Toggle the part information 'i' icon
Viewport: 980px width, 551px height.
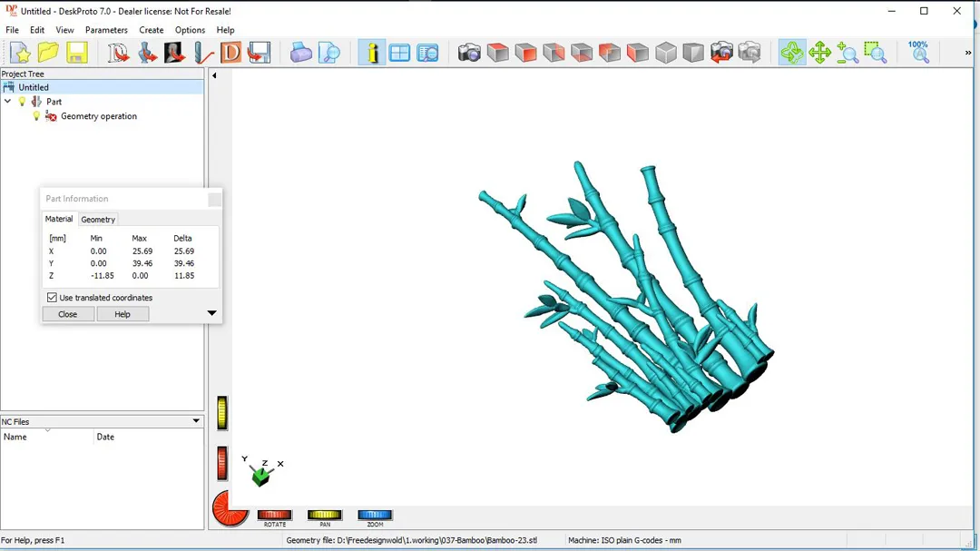pyautogui.click(x=372, y=53)
